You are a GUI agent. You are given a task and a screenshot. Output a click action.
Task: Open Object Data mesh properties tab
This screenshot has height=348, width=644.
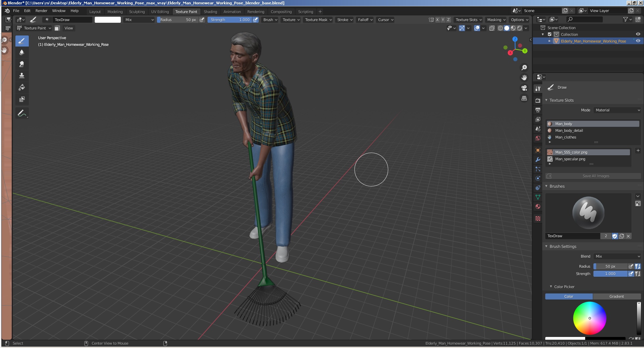(x=538, y=197)
